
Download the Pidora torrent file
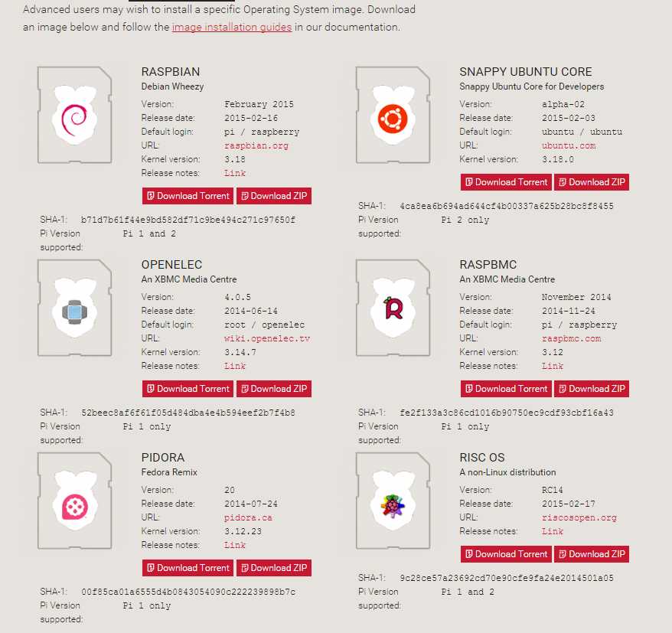(x=188, y=568)
